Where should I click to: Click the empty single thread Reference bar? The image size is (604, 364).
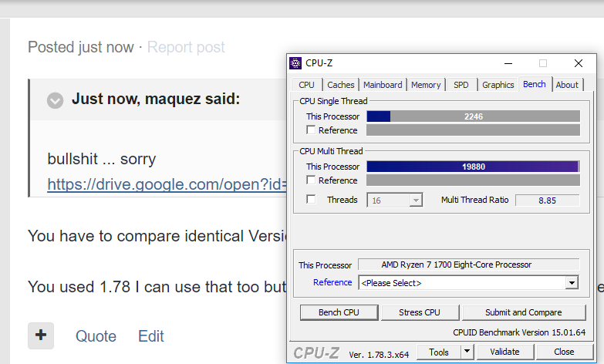tap(473, 130)
